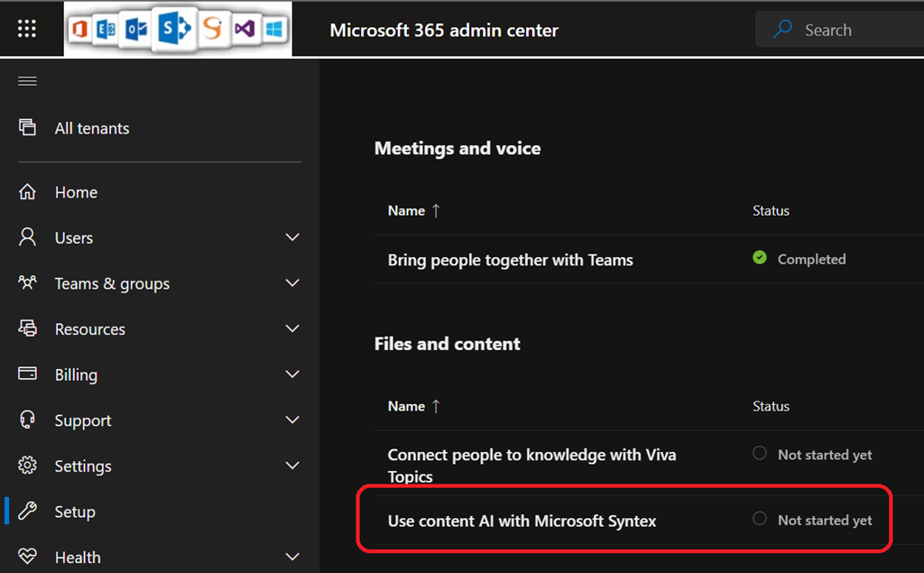Go to Setup in the sidebar
The height and width of the screenshot is (573, 924).
point(75,512)
